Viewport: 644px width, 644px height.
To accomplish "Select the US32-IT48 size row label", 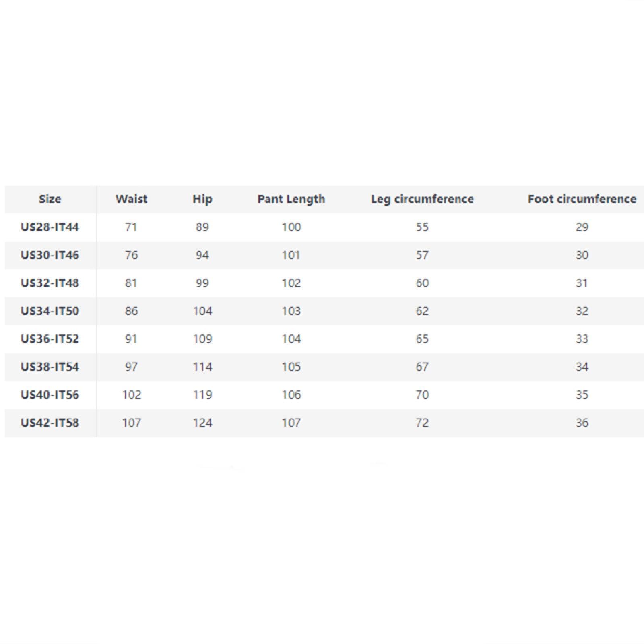I will 50,283.
